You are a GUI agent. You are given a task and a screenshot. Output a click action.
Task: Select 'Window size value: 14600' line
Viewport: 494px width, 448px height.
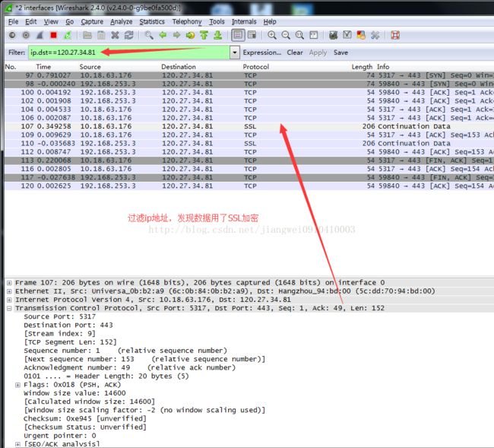(74, 393)
